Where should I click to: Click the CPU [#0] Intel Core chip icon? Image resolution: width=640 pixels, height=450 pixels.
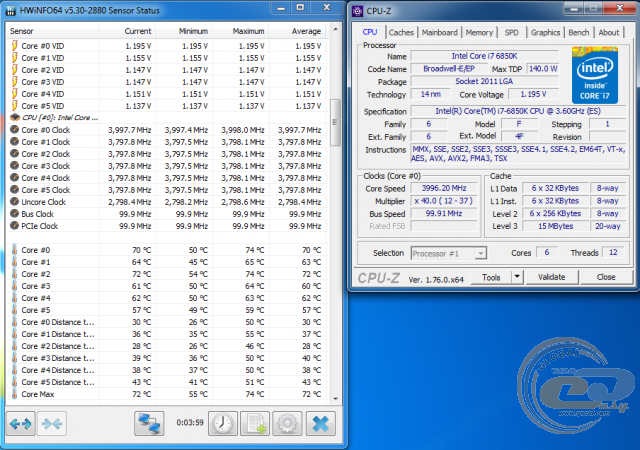15,118
